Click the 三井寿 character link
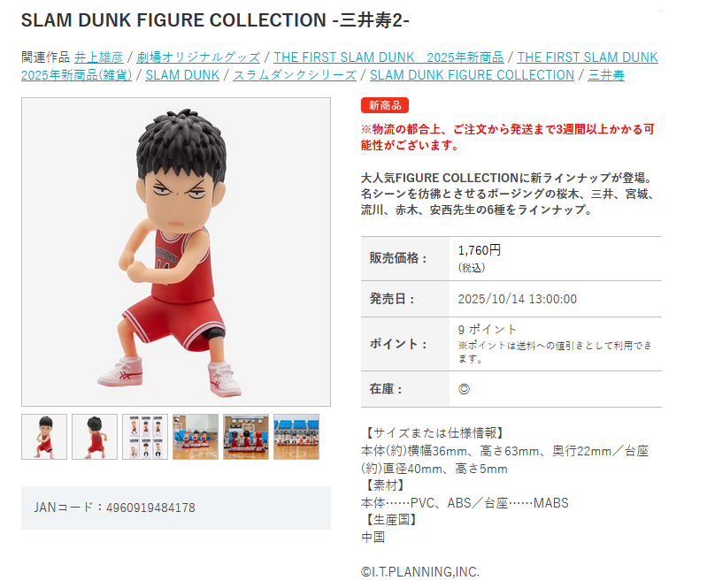This screenshot has width=707, height=588. [606, 75]
